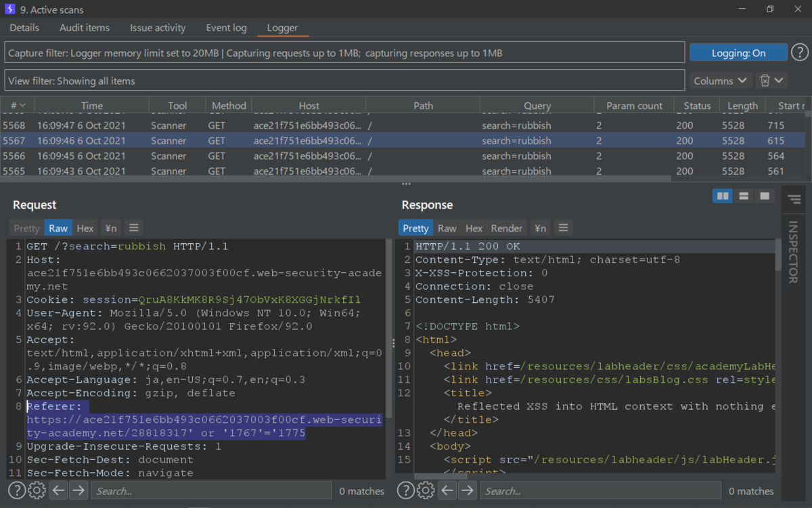Click the request search help icon
Image resolution: width=812 pixels, height=508 pixels.
tap(16, 491)
